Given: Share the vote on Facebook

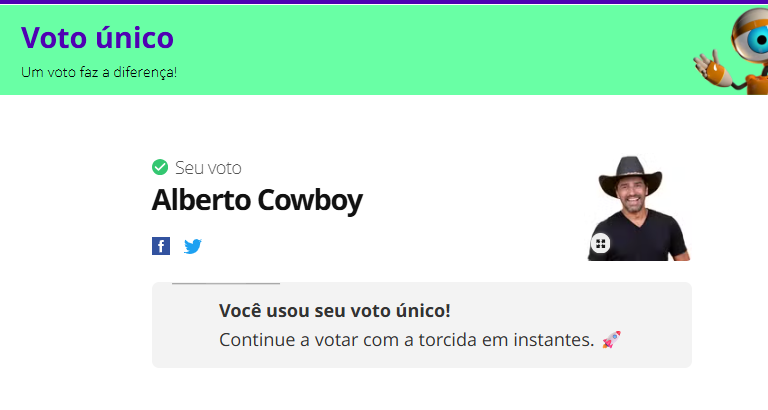Looking at the screenshot, I should (161, 246).
